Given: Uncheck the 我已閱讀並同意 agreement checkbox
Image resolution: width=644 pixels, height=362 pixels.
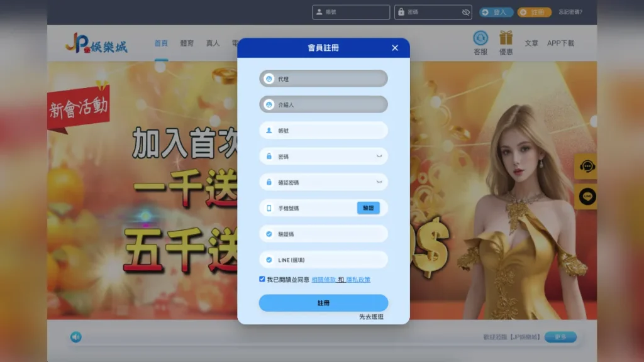Looking at the screenshot, I should click(262, 279).
